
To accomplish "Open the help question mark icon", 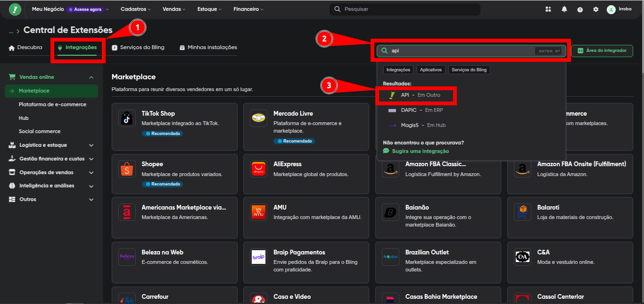I will coord(580,9).
